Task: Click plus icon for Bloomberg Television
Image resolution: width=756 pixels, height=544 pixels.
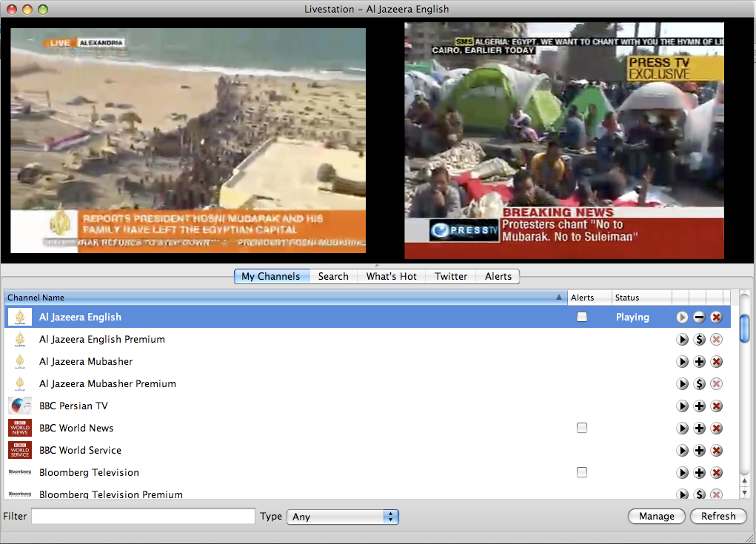Action: pos(699,472)
